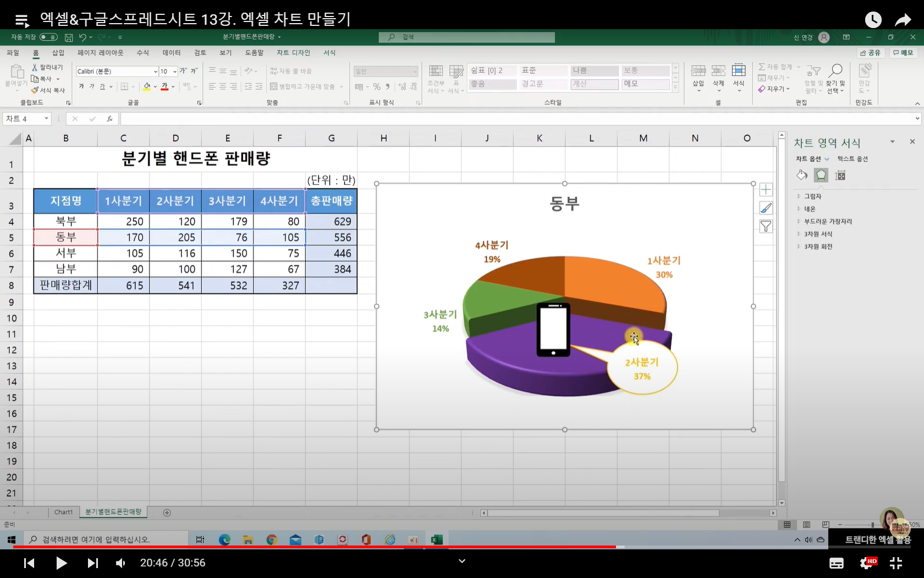Image resolution: width=924 pixels, height=578 pixels.
Task: Click the Name Box showing 차트 4
Action: (x=27, y=119)
